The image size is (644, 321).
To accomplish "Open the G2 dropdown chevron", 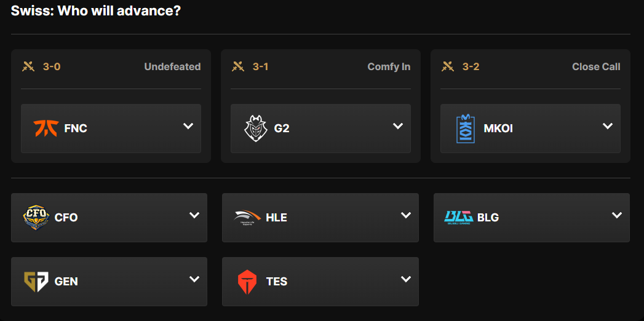I will coord(398,126).
